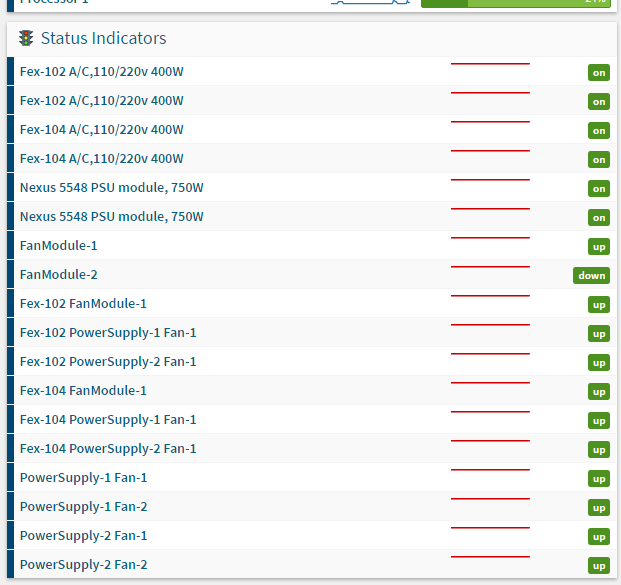621x585 pixels.
Task: View the FanModule-2 sparkline graph
Action: coord(490,267)
